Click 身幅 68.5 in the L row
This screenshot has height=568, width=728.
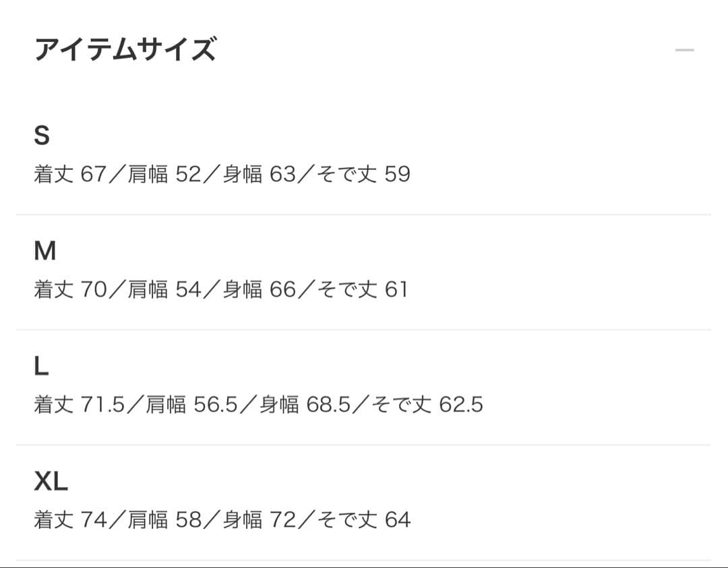point(295,405)
